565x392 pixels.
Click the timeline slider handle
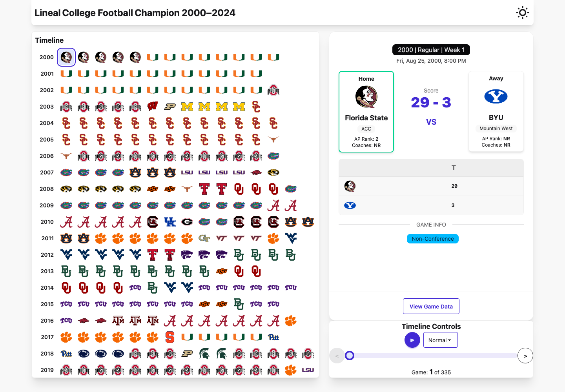[350, 356]
